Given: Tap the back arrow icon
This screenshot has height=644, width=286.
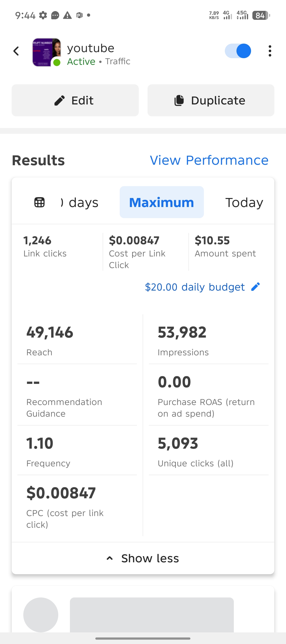Looking at the screenshot, I should [16, 51].
